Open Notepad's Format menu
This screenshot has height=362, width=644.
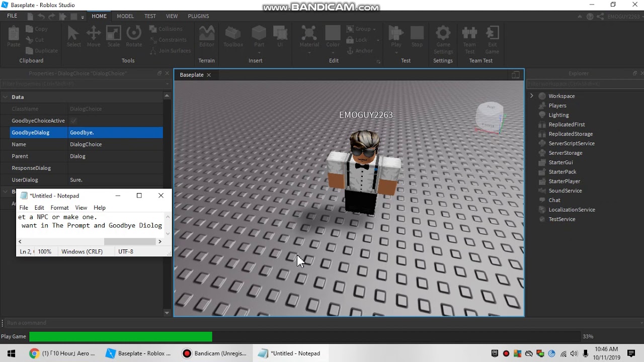[x=59, y=208]
